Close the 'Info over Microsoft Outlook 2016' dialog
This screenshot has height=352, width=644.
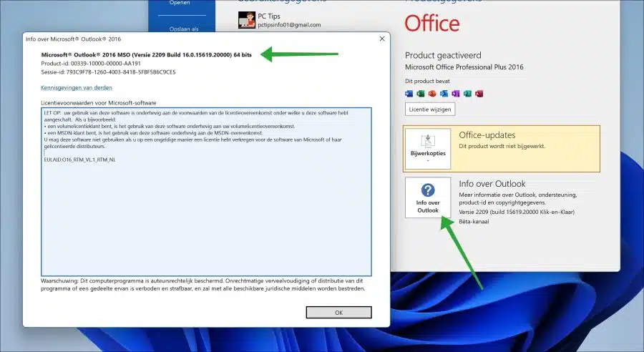[x=382, y=39]
